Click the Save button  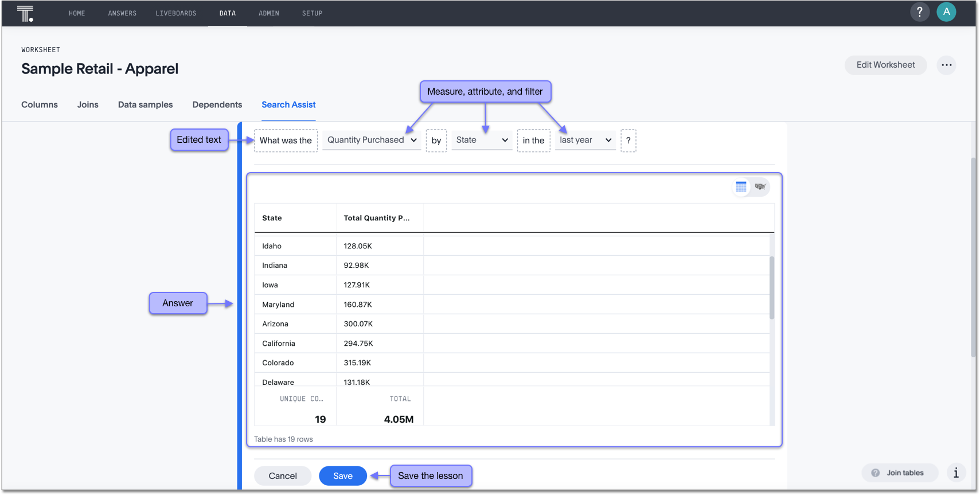342,475
